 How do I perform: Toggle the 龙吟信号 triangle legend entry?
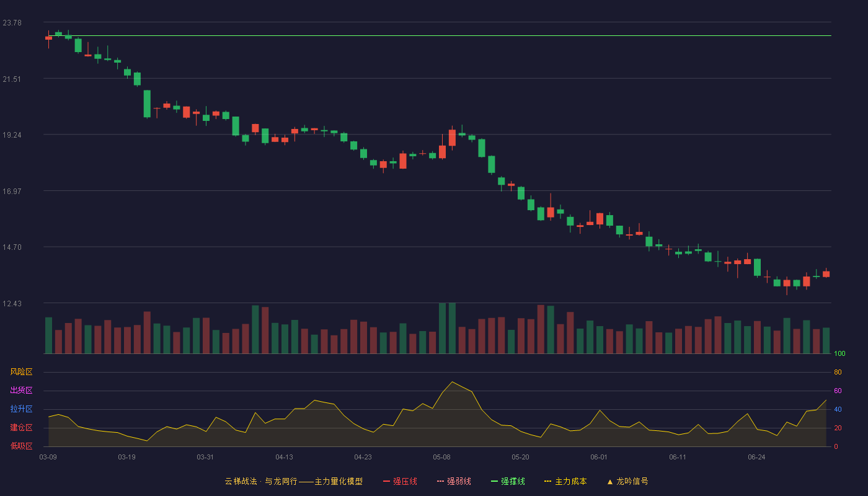pyautogui.click(x=627, y=481)
